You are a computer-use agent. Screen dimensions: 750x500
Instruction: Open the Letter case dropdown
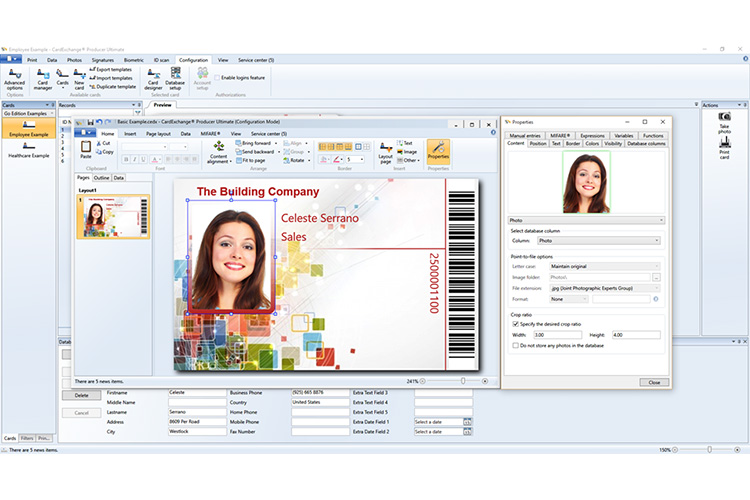[605, 266]
